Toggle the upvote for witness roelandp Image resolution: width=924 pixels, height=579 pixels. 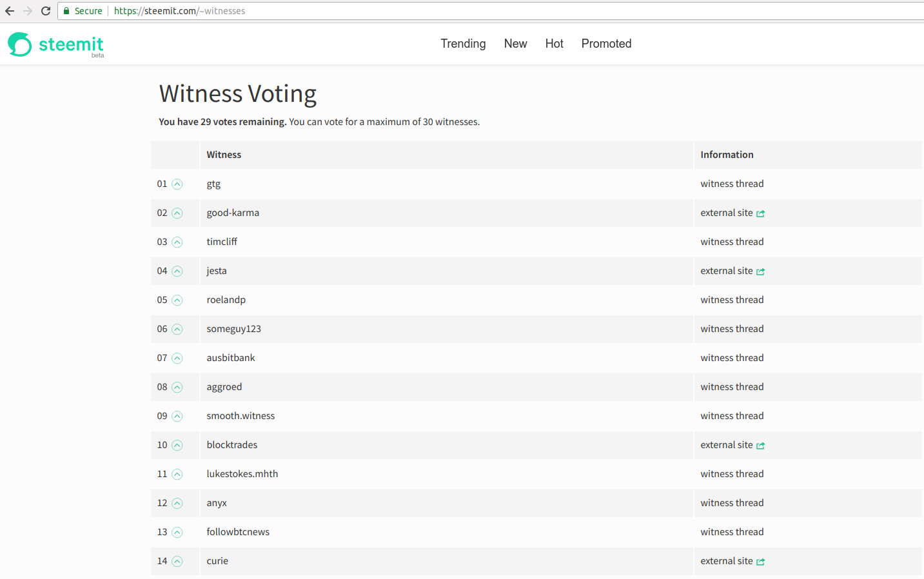[177, 300]
